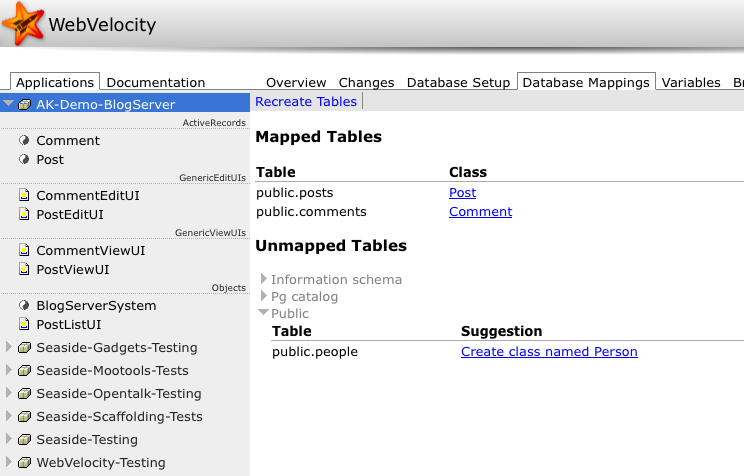Go to the Overview tab
The image size is (744, 476).
coord(296,83)
